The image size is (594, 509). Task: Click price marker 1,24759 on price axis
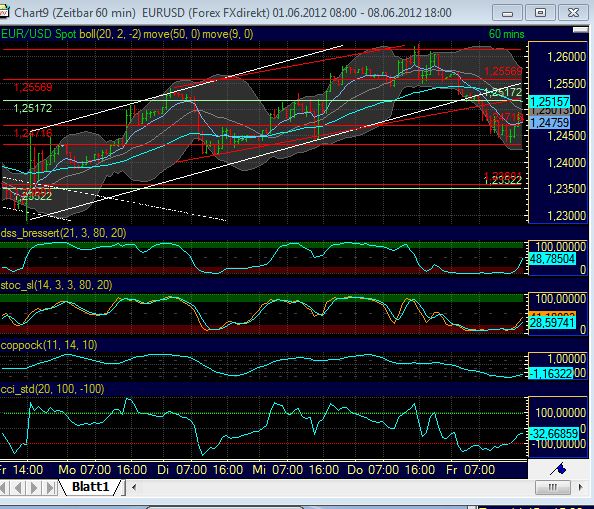[549, 122]
